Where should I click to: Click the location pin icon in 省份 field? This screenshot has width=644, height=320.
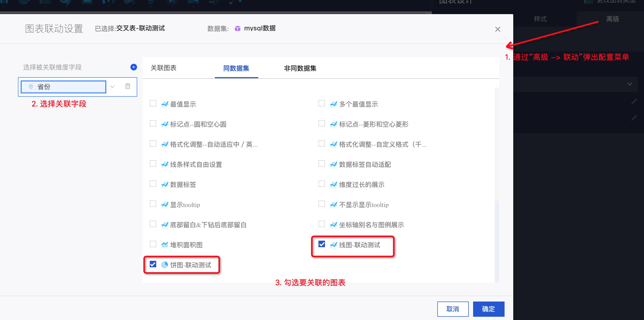pyautogui.click(x=31, y=87)
